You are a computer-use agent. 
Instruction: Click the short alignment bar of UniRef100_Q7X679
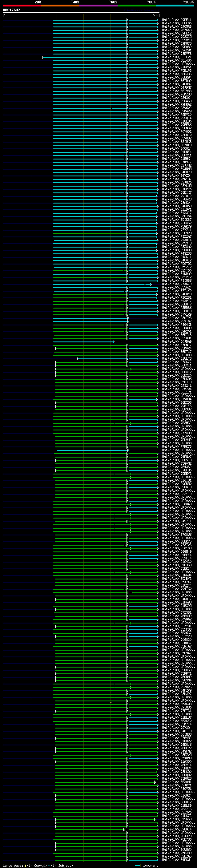click(x=103, y=285)
